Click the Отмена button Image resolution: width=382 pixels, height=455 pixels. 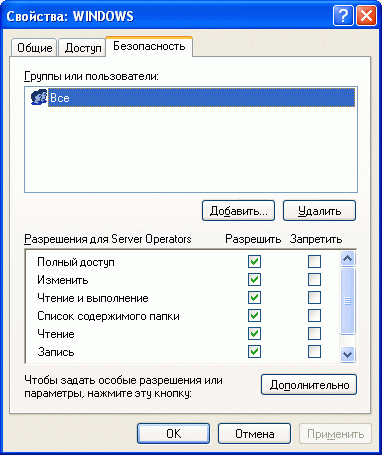click(254, 434)
